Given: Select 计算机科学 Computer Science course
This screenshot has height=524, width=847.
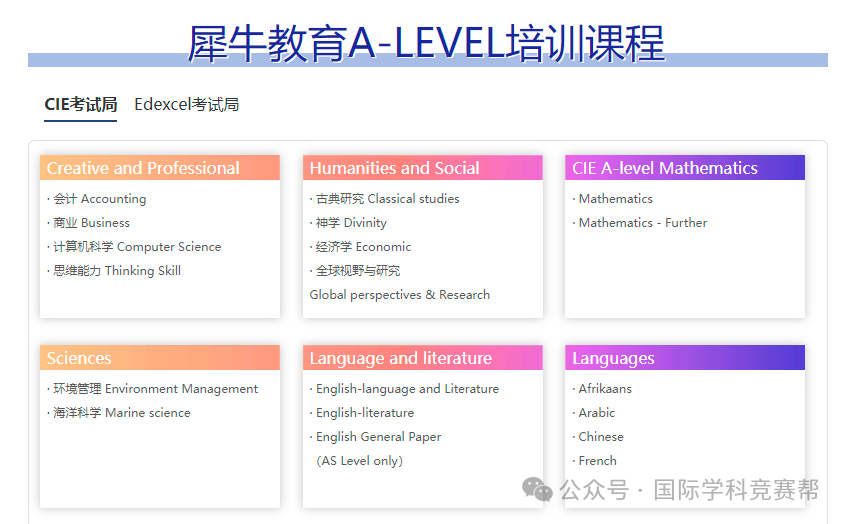Looking at the screenshot, I should (x=137, y=247).
